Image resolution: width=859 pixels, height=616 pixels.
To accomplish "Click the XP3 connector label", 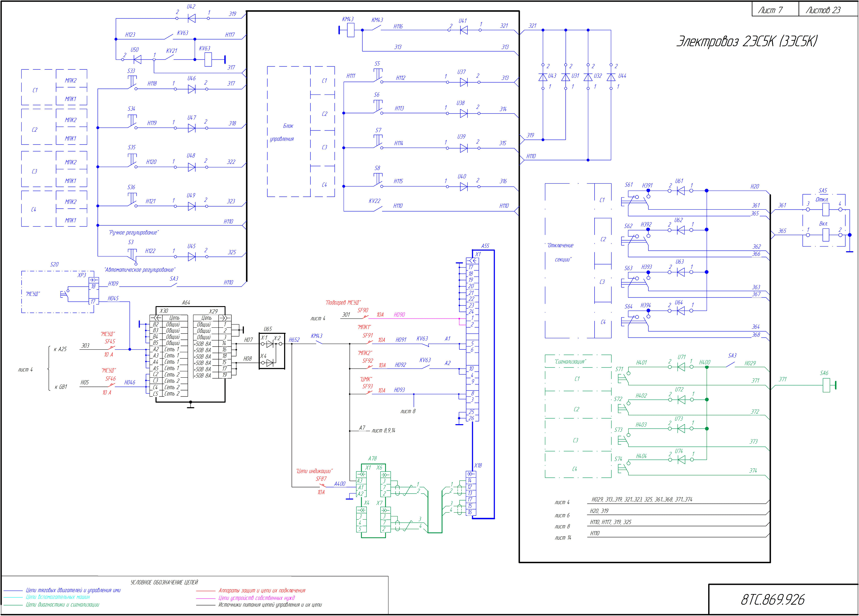I will pos(82,275).
